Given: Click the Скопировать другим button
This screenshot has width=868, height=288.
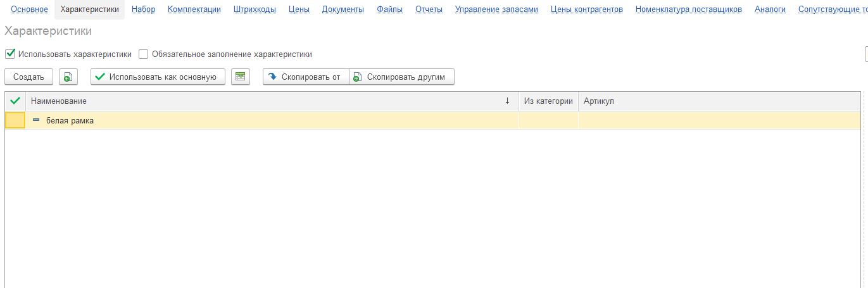Looking at the screenshot, I should (x=401, y=77).
